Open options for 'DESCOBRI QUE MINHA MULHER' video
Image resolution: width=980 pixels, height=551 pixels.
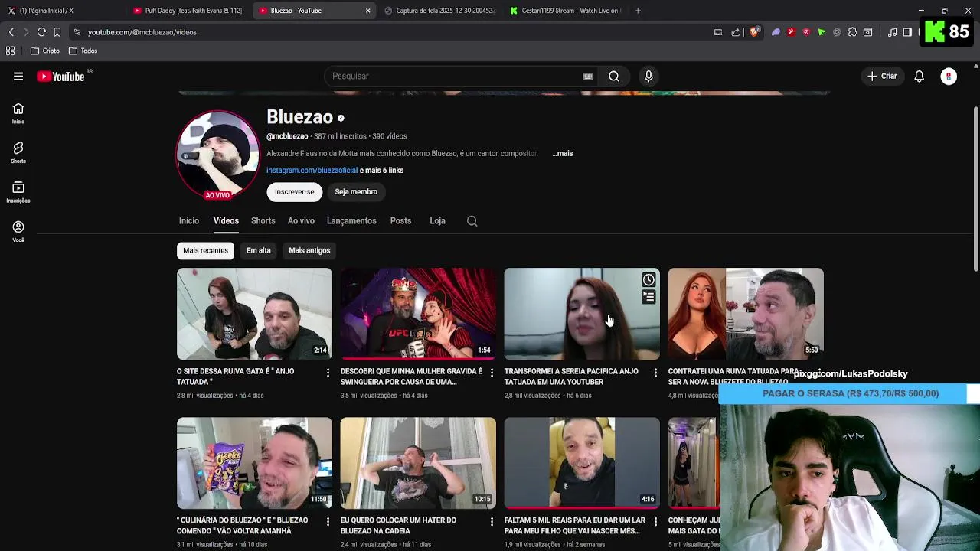pyautogui.click(x=492, y=373)
